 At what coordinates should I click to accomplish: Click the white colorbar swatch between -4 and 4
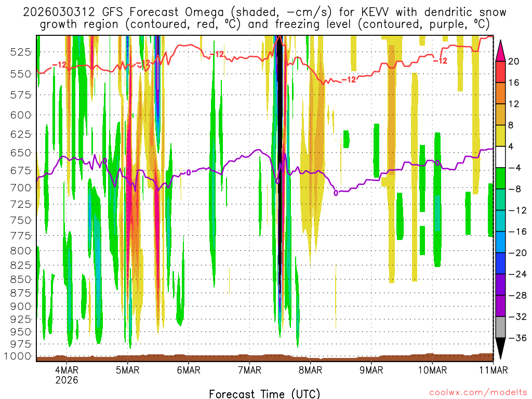(x=500, y=157)
